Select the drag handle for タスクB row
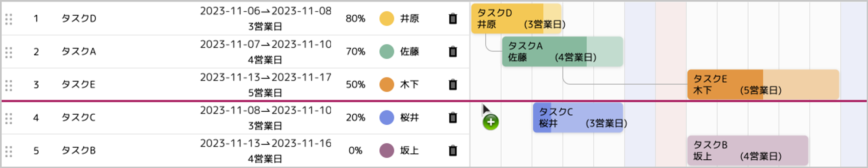The height and width of the screenshot is (168, 868). pyautogui.click(x=9, y=151)
